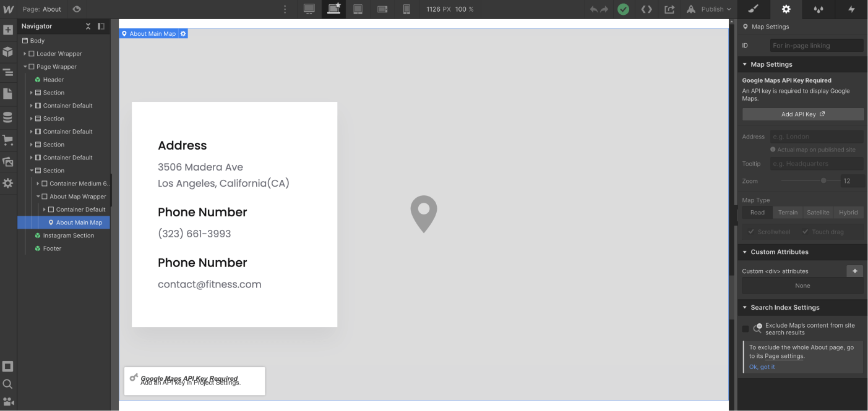Open the Pages panel
This screenshot has height=411, width=868.
click(x=9, y=93)
